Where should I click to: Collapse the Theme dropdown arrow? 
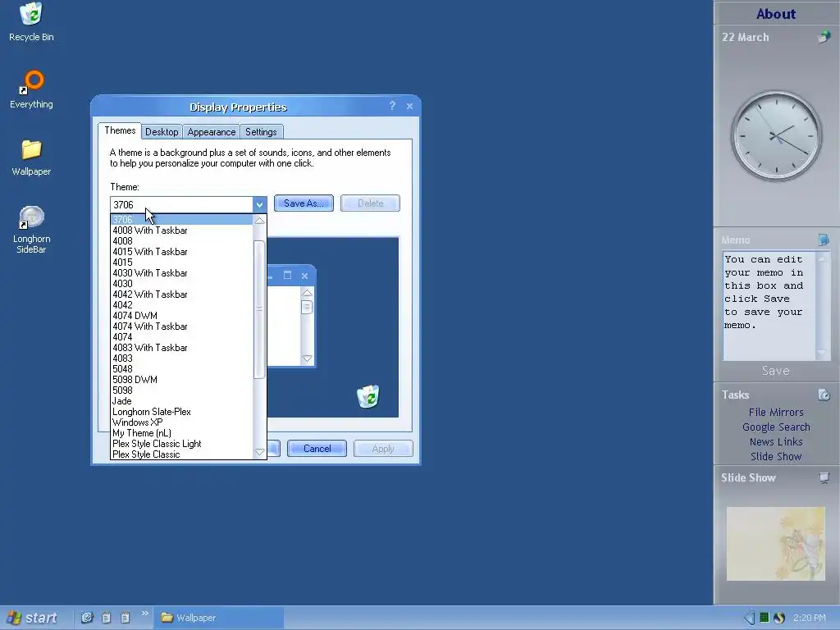click(259, 204)
